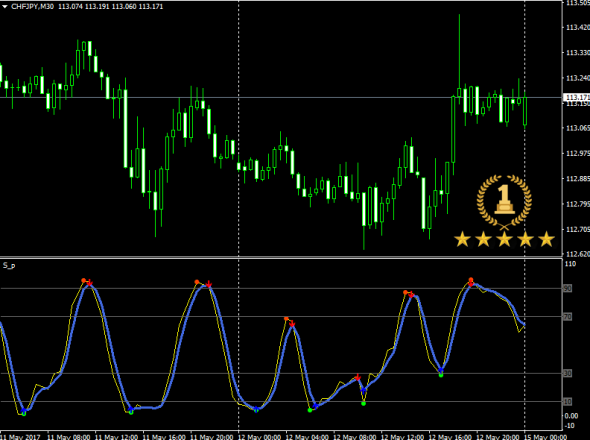
Task: Click the 12 May 16:00 time axis label
Action: tap(450, 437)
